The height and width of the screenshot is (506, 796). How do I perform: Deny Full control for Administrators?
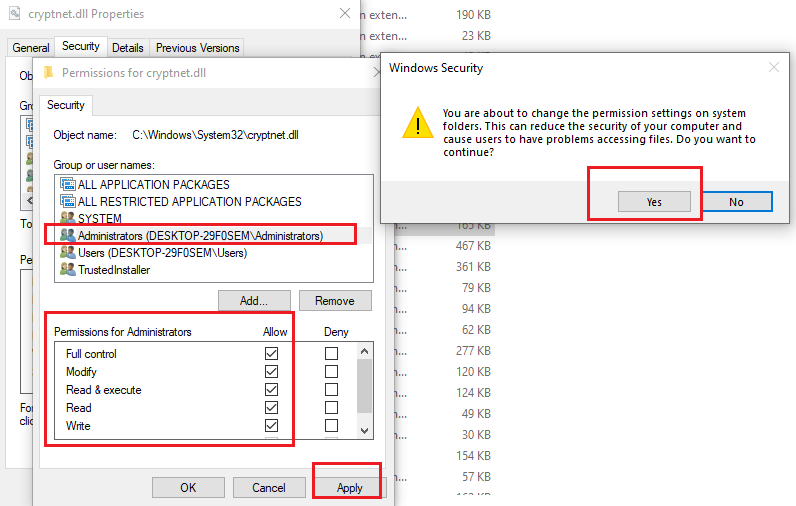331,353
